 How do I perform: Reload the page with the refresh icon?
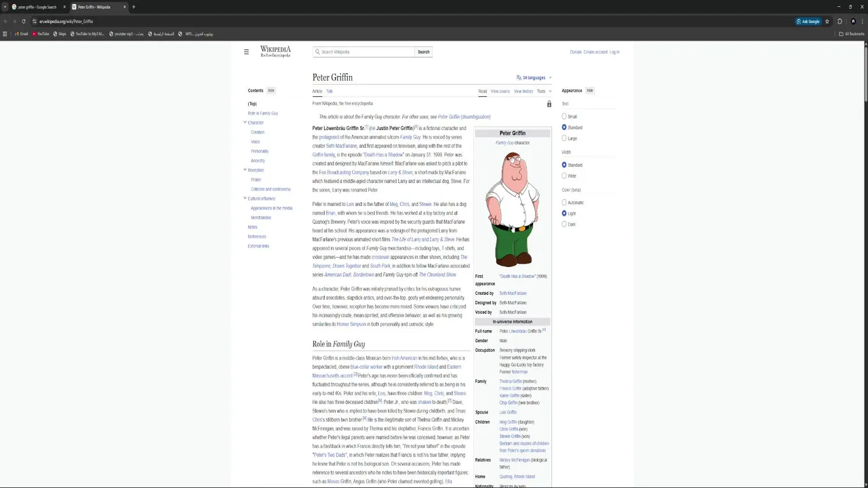tap(23, 21)
